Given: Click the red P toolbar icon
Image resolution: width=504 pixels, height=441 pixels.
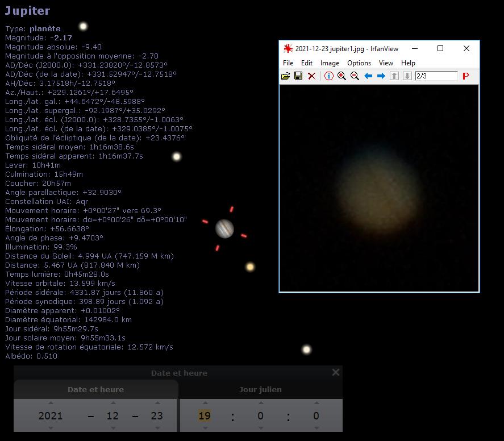Looking at the screenshot, I should [465, 76].
